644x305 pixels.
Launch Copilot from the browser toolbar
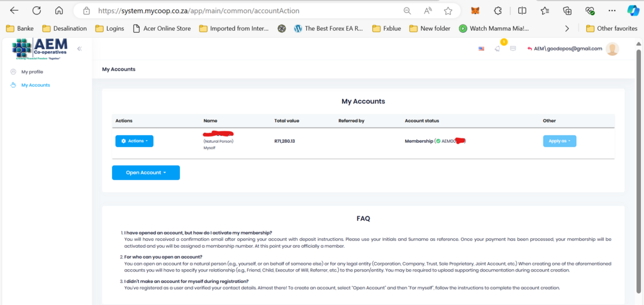tap(633, 11)
